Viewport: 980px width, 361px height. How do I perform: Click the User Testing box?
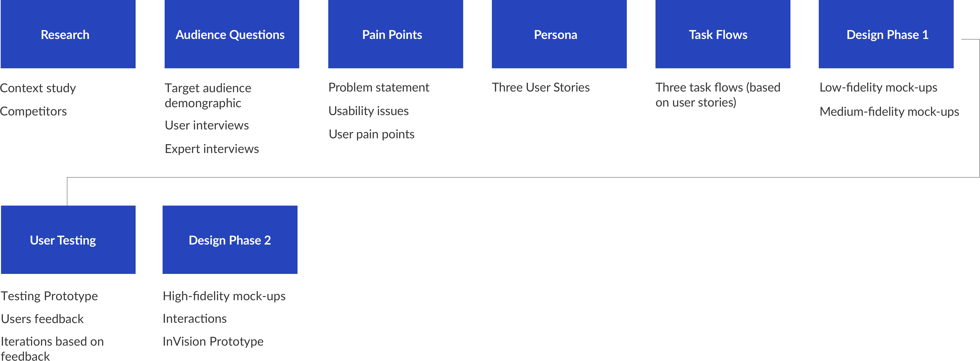point(68,240)
